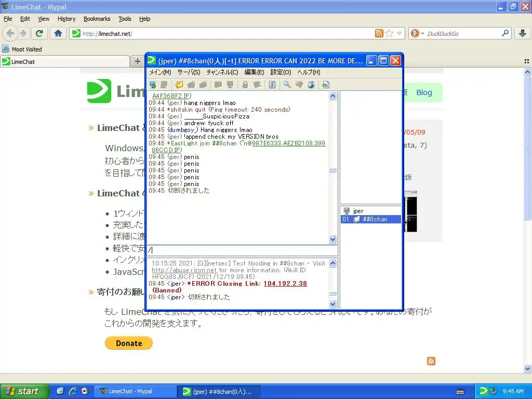
Task: Open the チャンネル(C) menu
Action: point(222,72)
